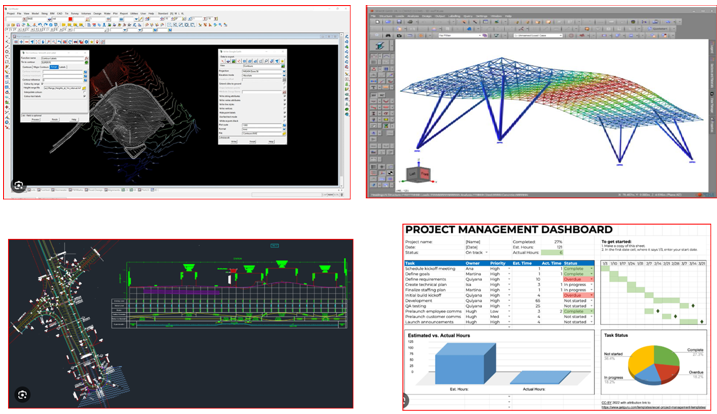
Task: Toggle Write vertex attributes checkbox
Action: pyautogui.click(x=284, y=100)
